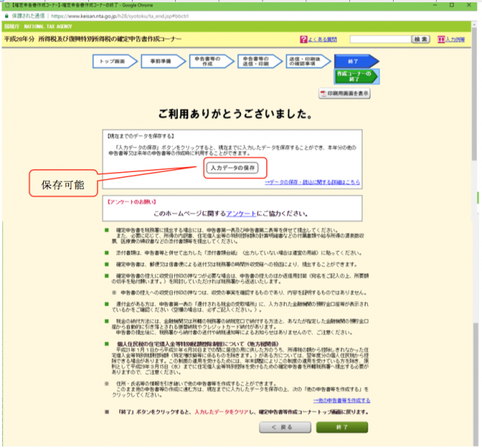Screen dimensions: 482x448
Task: Click the green 終了 button at bottom
Action: (x=341, y=429)
